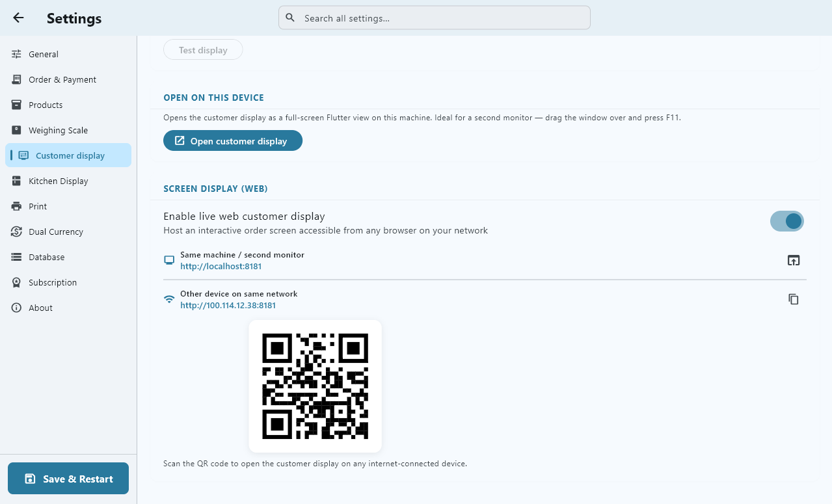
Task: Click the Database storage icon
Action: [x=17, y=257]
